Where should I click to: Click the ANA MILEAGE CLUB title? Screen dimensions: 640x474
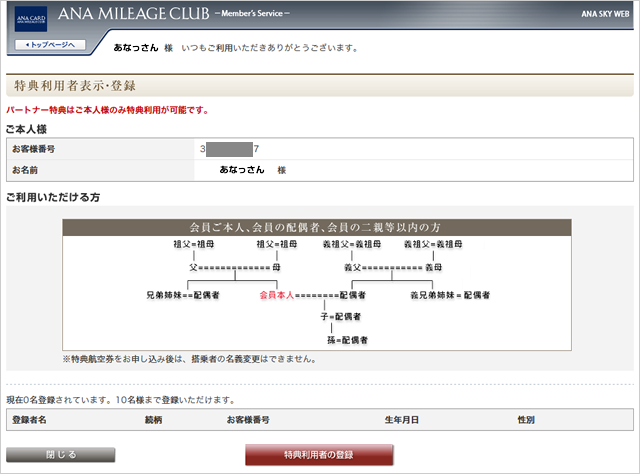134,14
